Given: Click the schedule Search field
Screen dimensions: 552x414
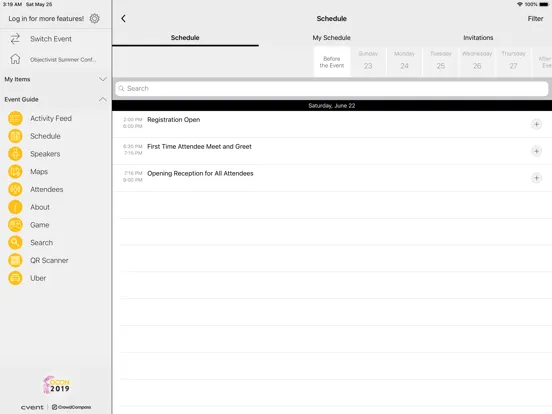Looking at the screenshot, I should coord(332,88).
